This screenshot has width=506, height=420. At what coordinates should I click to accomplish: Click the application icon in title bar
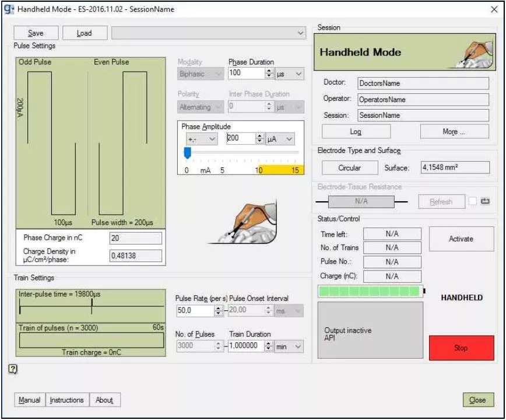coord(9,9)
